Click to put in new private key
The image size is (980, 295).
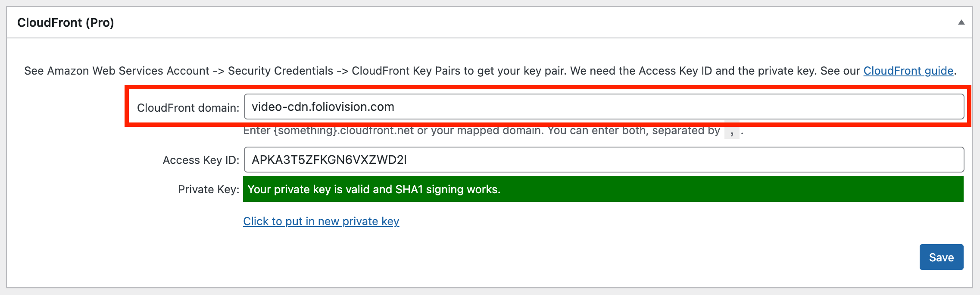pos(321,221)
